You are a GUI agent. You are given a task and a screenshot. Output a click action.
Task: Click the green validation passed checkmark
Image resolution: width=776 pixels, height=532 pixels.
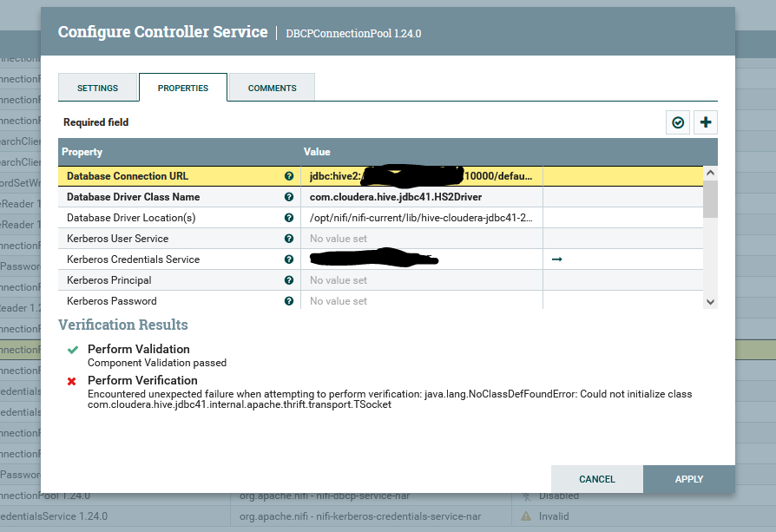tap(73, 350)
